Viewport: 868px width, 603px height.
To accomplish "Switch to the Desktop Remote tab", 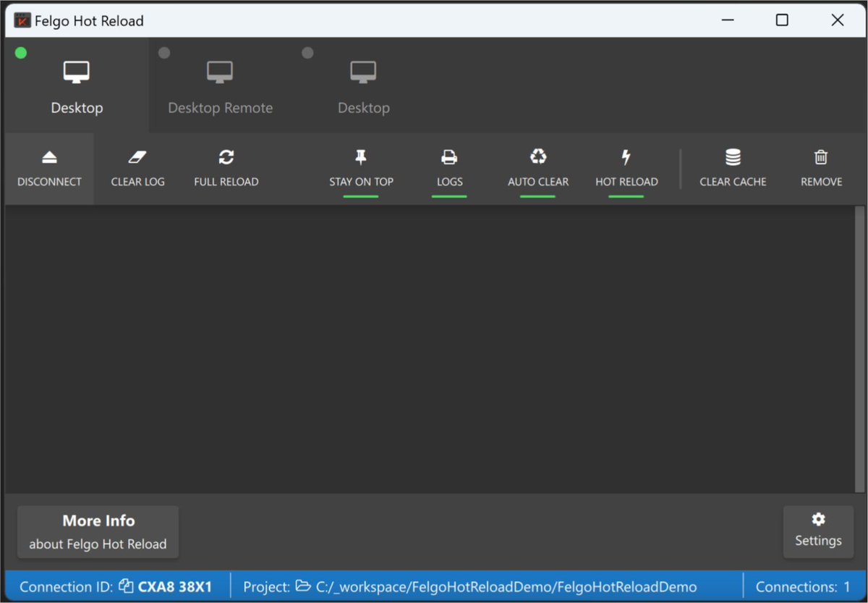I will pos(220,85).
